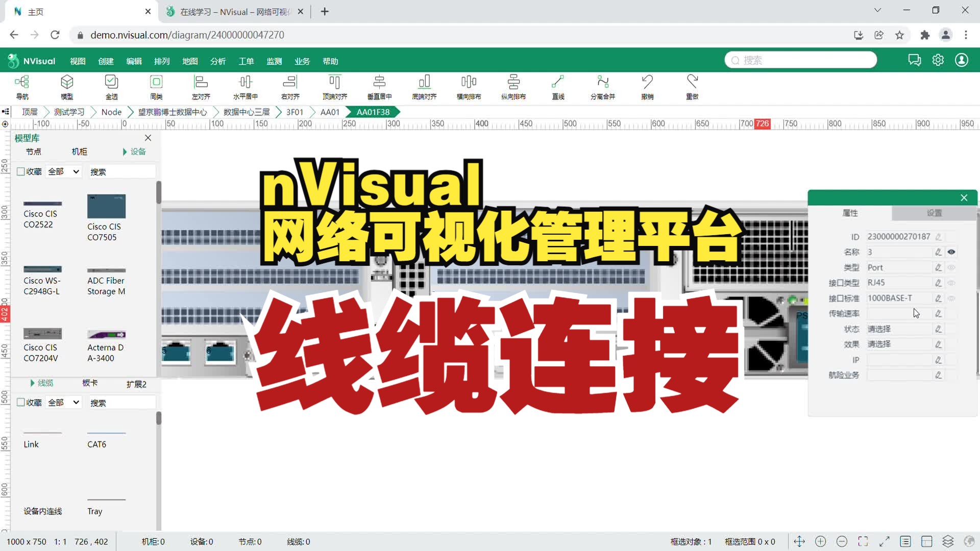The width and height of the screenshot is (980, 551).
Task: Open the settings gear in green header
Action: (938, 60)
